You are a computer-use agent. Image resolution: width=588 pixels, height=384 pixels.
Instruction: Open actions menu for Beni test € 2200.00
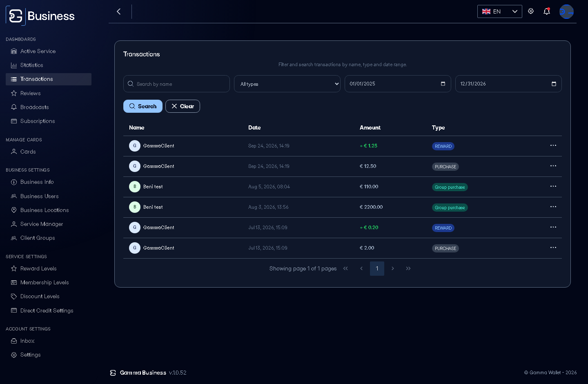553,207
